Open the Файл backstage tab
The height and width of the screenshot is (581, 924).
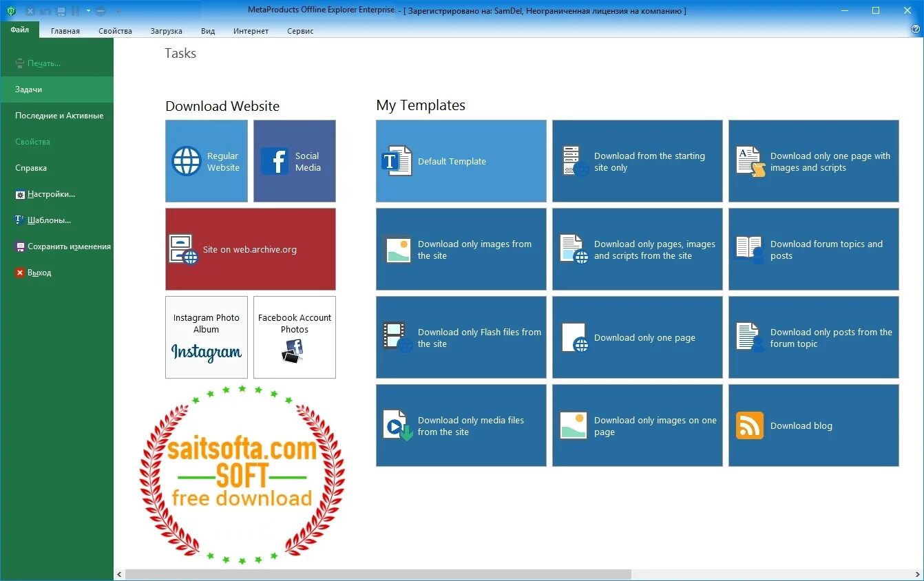20,30
